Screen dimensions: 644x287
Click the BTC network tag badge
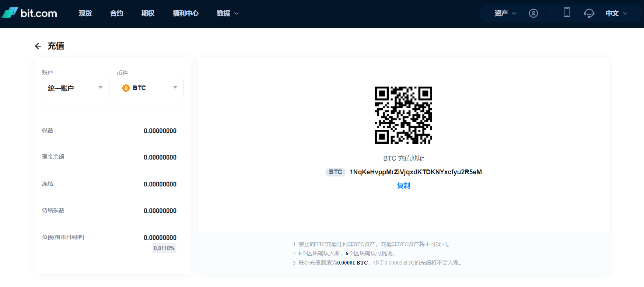point(336,172)
